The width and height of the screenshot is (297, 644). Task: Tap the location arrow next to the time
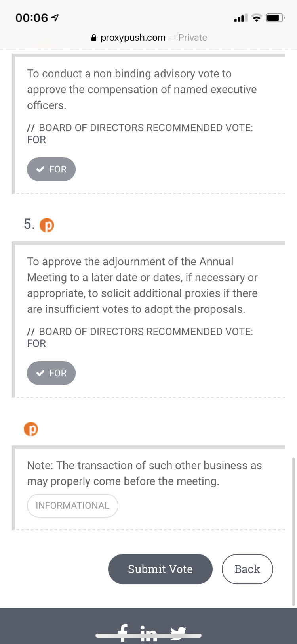[55, 18]
